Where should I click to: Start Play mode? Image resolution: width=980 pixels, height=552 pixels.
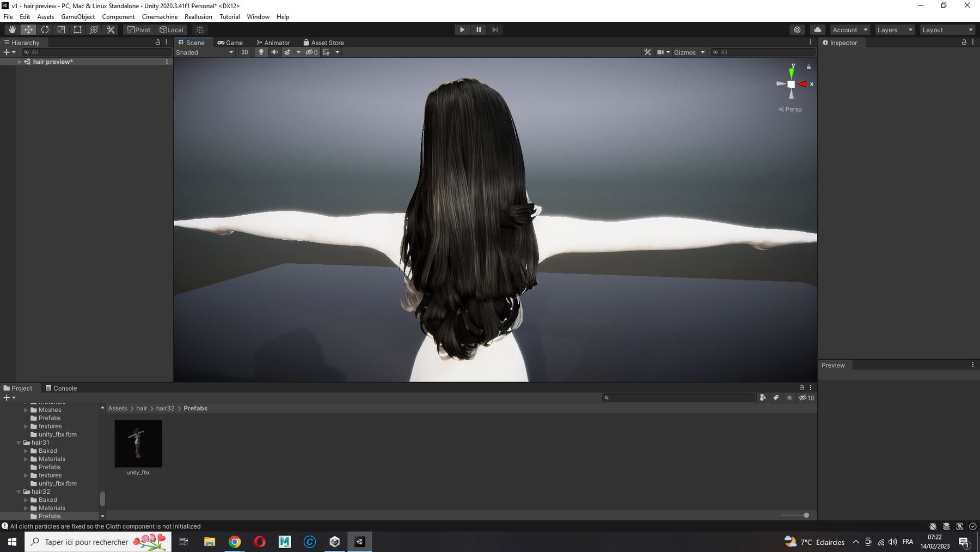(x=462, y=30)
